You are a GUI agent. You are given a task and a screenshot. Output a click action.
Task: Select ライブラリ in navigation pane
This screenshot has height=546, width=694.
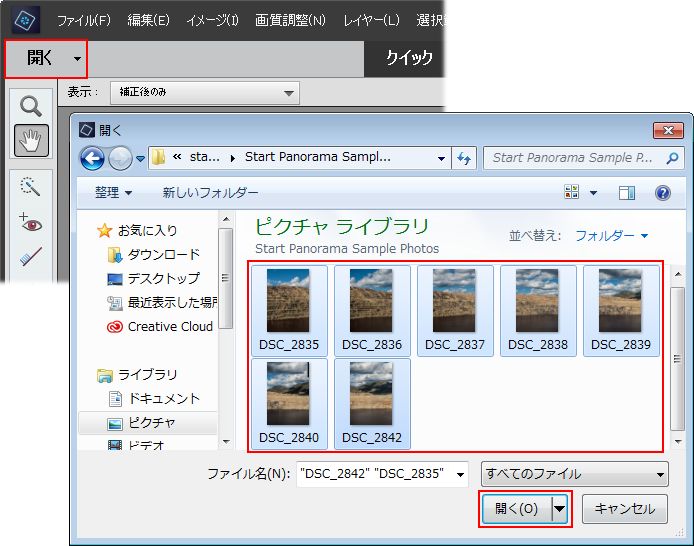pos(137,375)
